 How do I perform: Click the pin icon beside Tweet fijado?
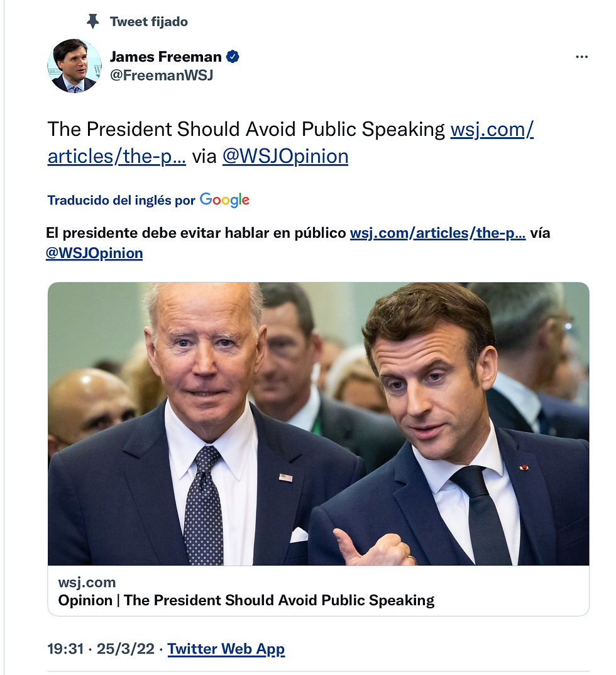(x=93, y=21)
